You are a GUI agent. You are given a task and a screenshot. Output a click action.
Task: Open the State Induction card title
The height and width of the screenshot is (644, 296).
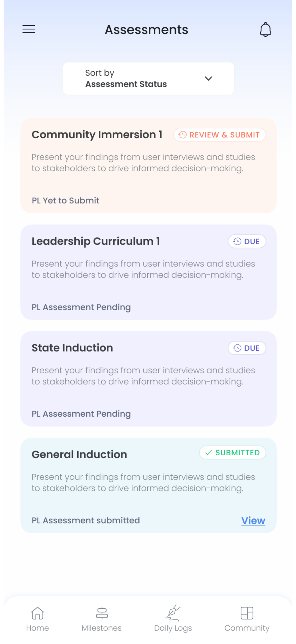click(x=72, y=348)
